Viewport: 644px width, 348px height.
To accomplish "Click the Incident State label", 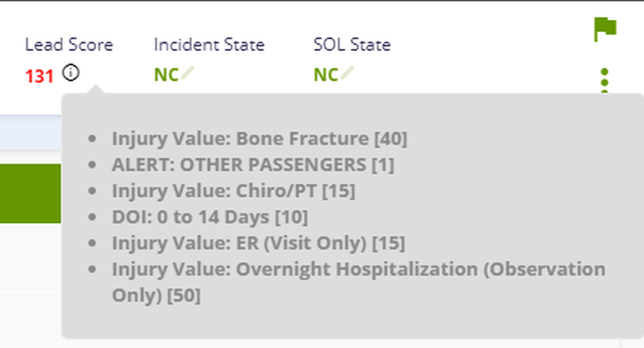I will 209,44.
